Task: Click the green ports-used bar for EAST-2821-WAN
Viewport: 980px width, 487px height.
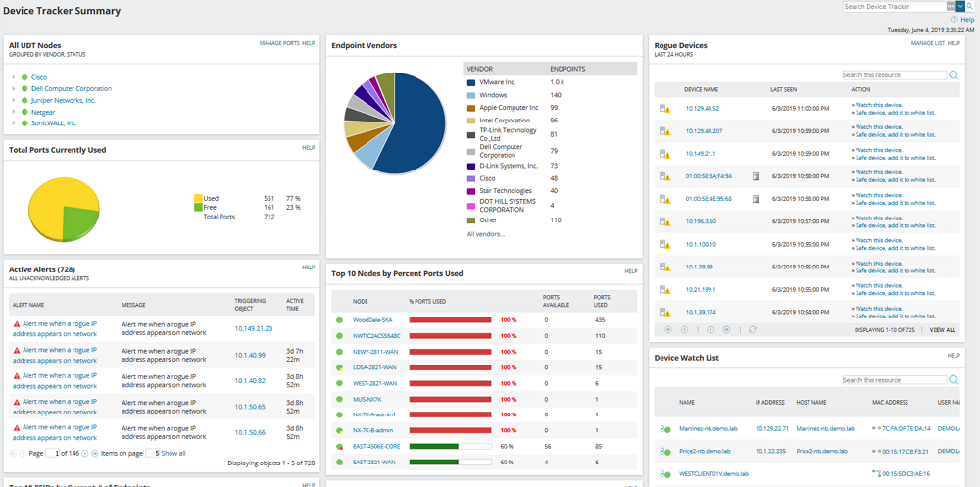Action: pyautogui.click(x=434, y=462)
